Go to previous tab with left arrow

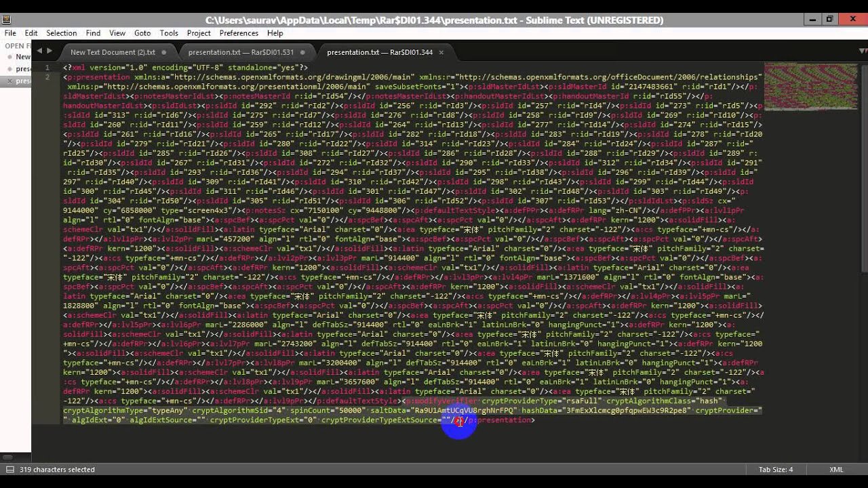(x=39, y=51)
